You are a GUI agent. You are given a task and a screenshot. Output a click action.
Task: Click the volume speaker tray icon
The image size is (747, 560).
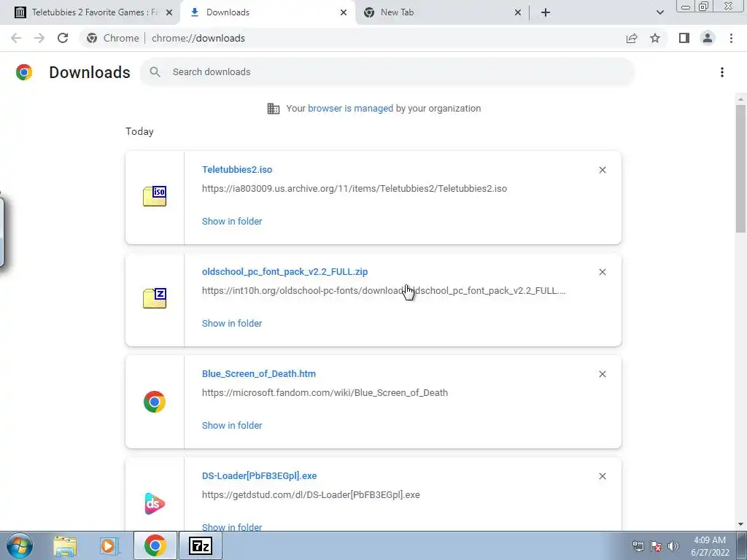(x=673, y=546)
